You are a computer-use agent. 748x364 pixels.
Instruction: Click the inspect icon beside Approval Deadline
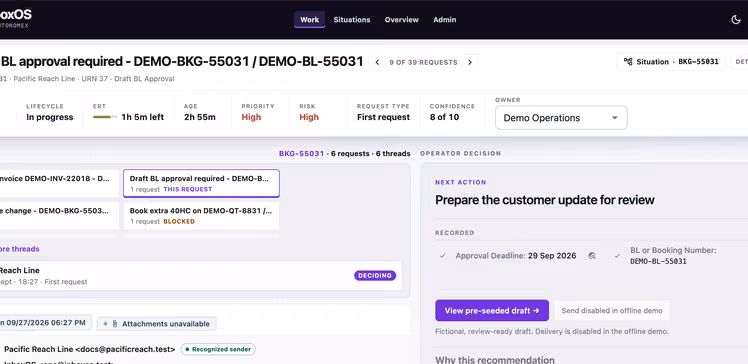coord(592,256)
